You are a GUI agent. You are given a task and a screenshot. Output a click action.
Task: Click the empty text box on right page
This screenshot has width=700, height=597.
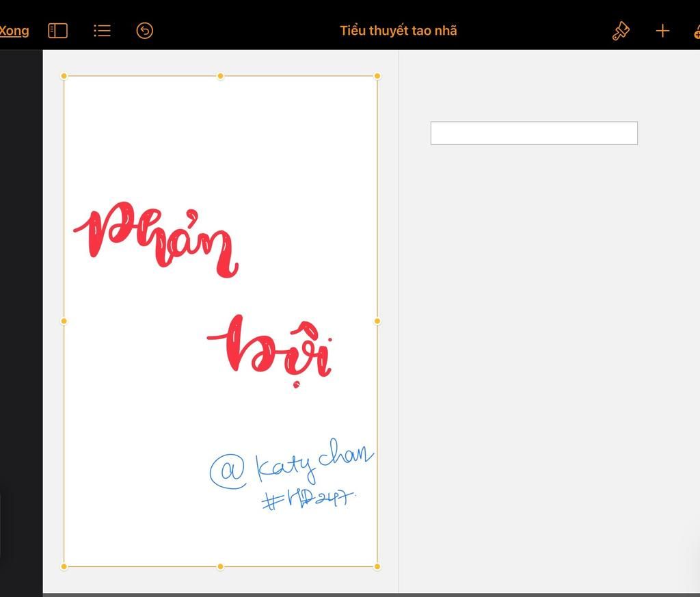point(534,133)
